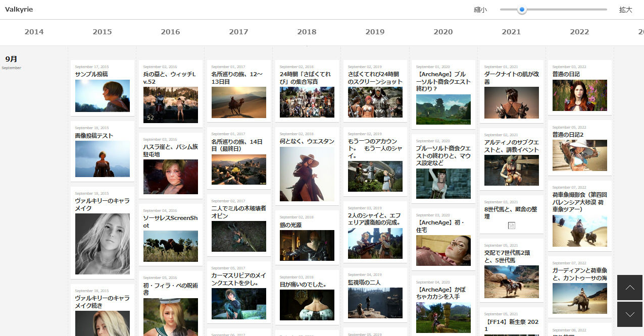
Task: Open post ガーディアンと荷車象と、カントゥーサの海
Action: [x=580, y=274]
